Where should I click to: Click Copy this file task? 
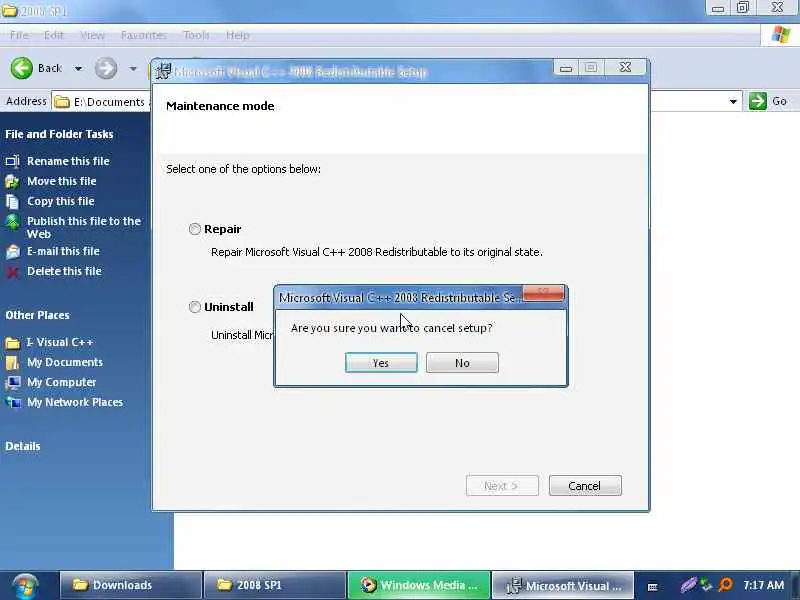point(61,201)
